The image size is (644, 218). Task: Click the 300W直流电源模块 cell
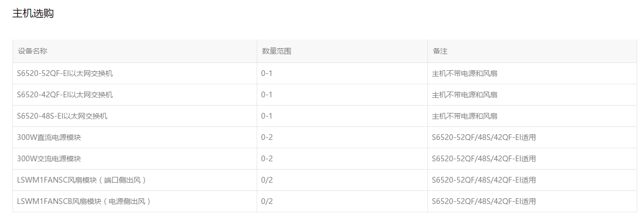pos(49,137)
